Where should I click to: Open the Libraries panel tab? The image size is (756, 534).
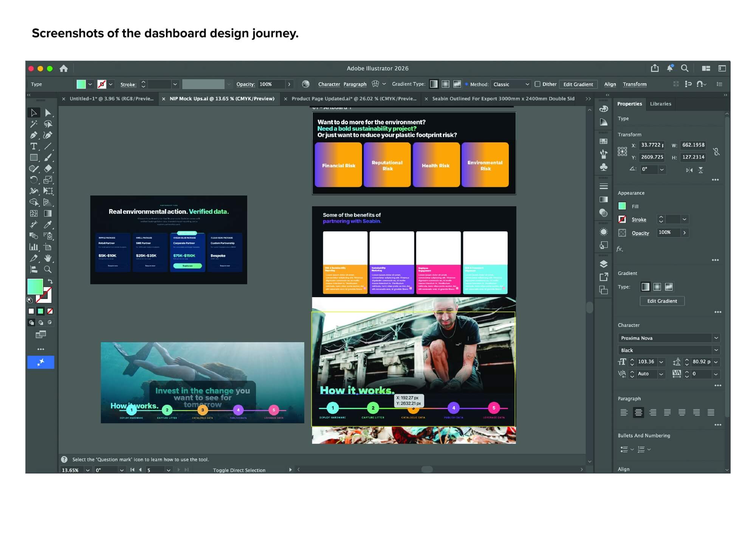[660, 103]
